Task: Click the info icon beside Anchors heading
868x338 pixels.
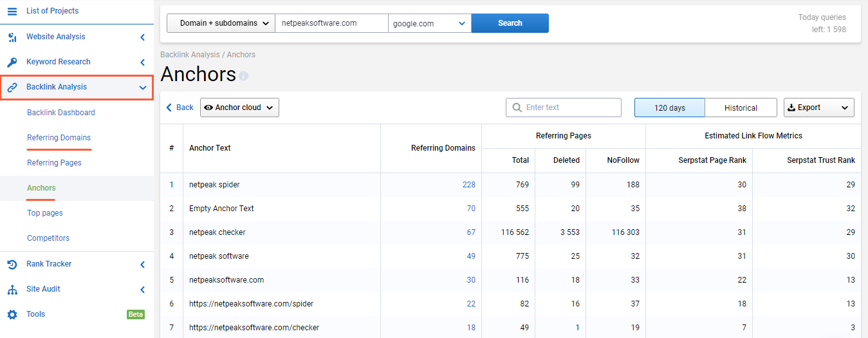Action: click(243, 76)
